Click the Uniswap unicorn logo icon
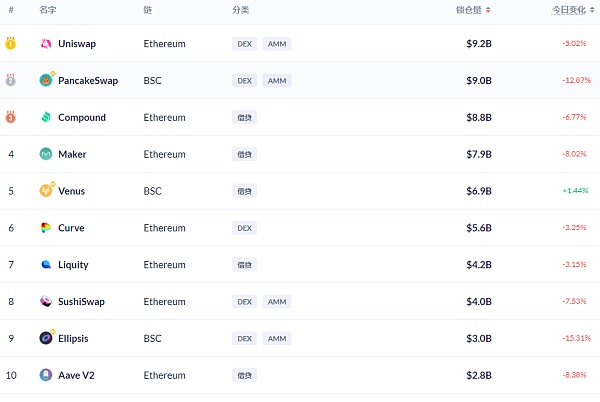 click(x=46, y=44)
